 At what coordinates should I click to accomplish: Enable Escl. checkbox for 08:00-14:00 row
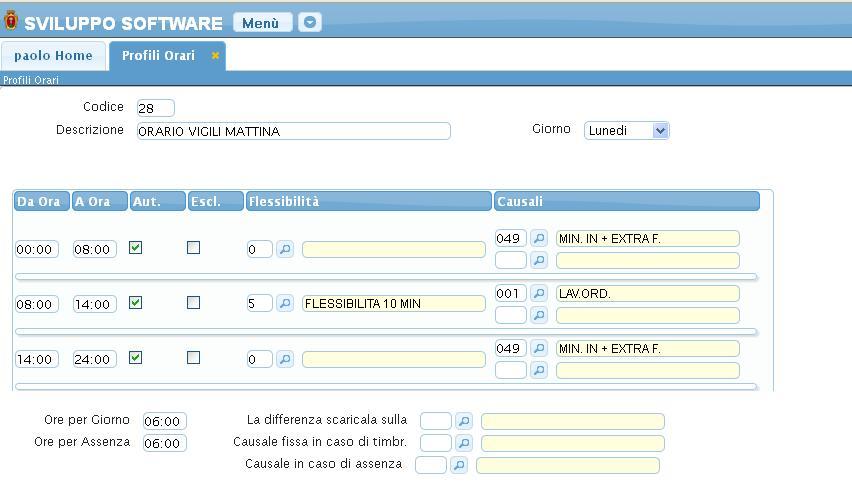[194, 303]
